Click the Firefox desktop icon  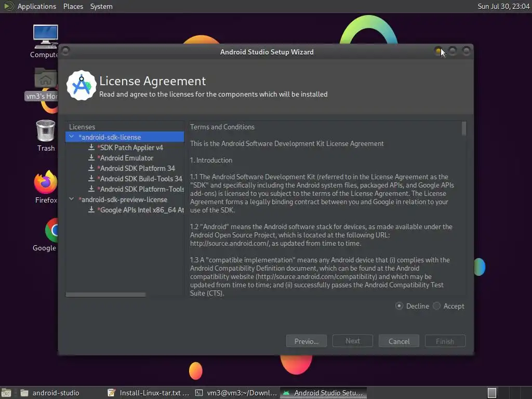pos(46,181)
